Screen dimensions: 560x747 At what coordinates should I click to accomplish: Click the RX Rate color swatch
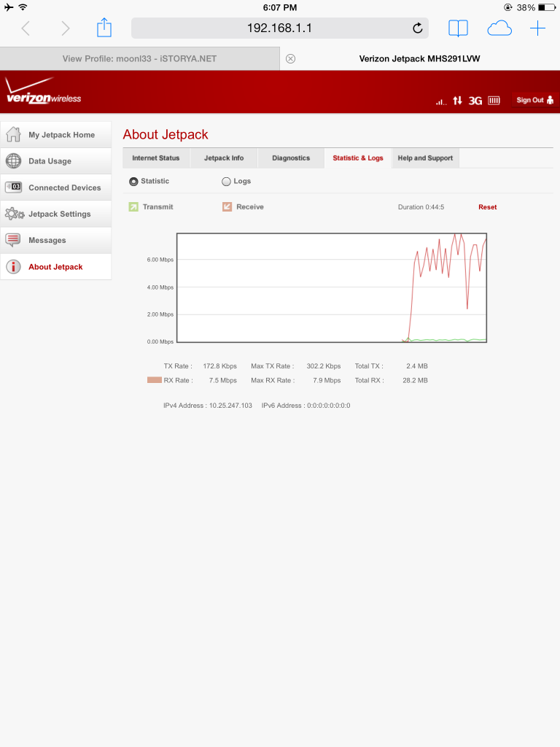pos(154,380)
